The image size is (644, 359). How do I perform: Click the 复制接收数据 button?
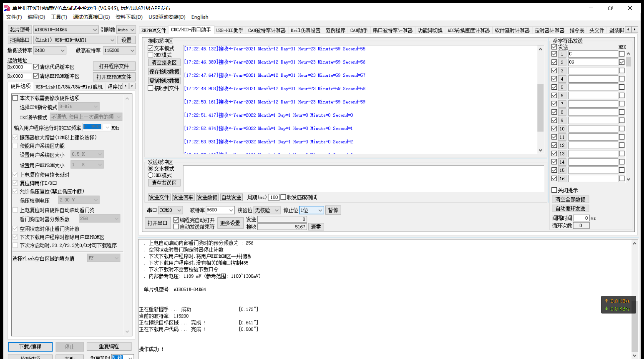click(x=164, y=80)
